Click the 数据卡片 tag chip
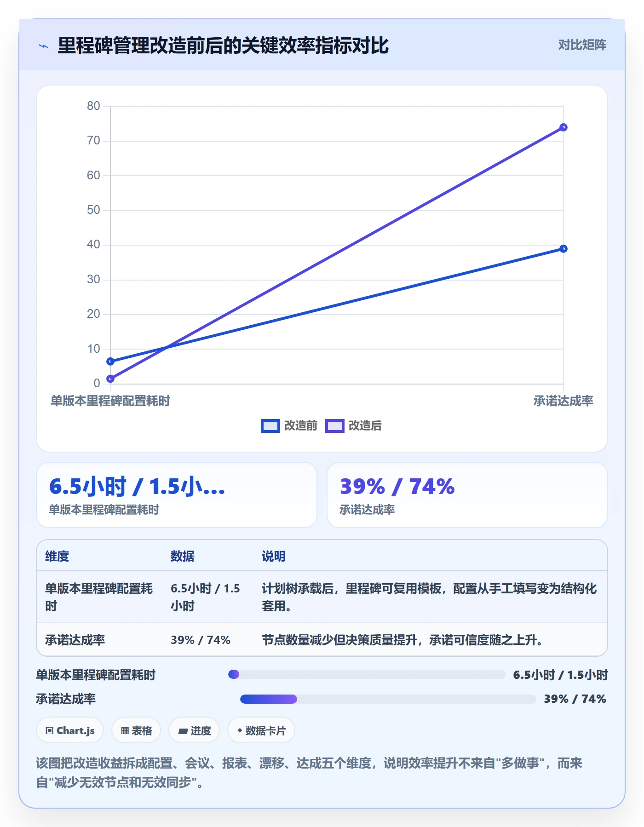The image size is (644, 827). coord(261,730)
